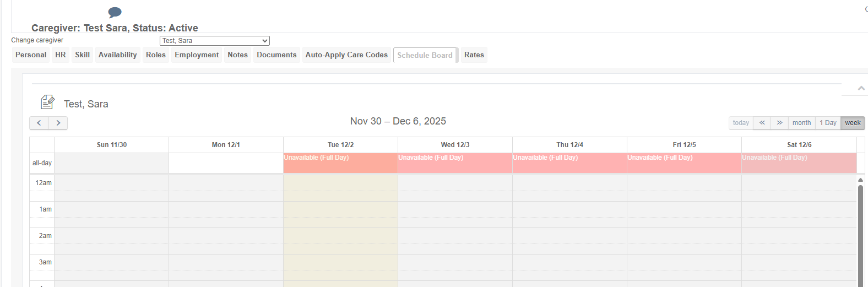
Task: Select the week view button
Action: pyautogui.click(x=853, y=123)
